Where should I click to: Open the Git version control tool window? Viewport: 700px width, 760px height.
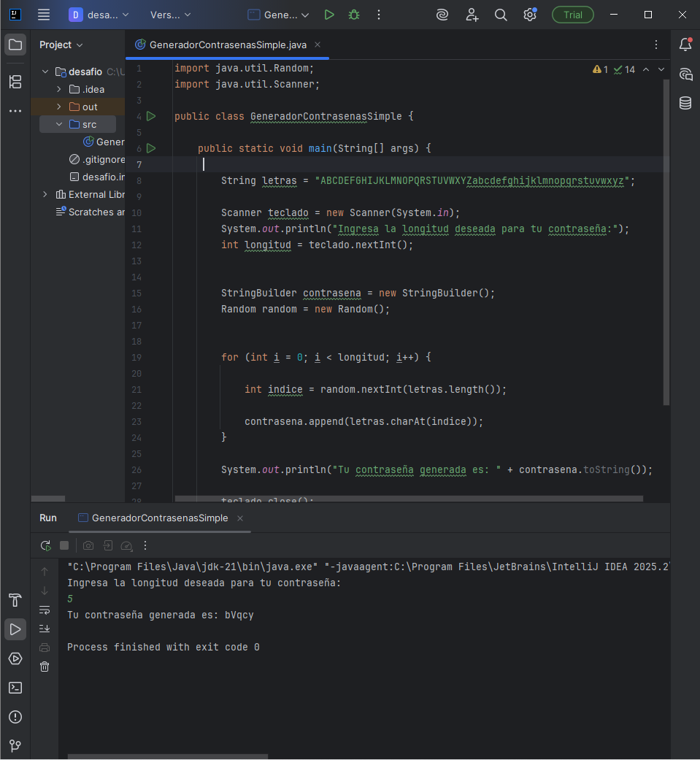click(x=15, y=745)
